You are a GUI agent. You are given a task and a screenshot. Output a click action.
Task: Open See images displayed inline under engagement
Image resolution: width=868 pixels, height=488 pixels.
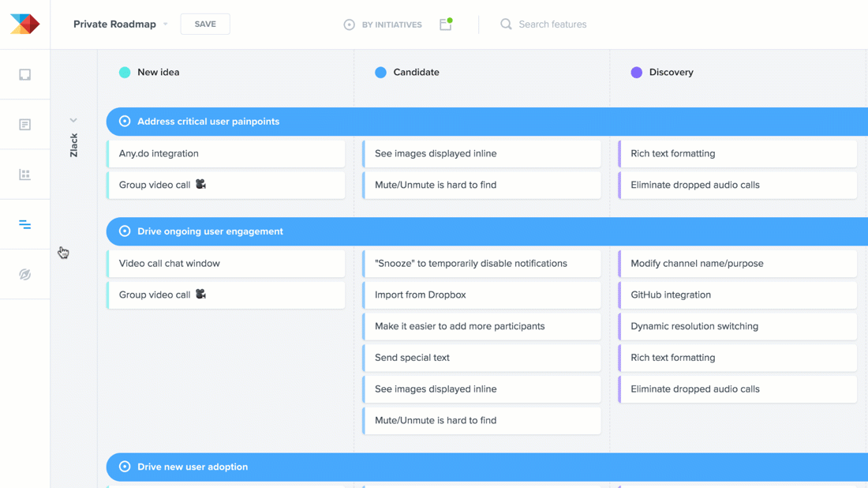pos(481,389)
